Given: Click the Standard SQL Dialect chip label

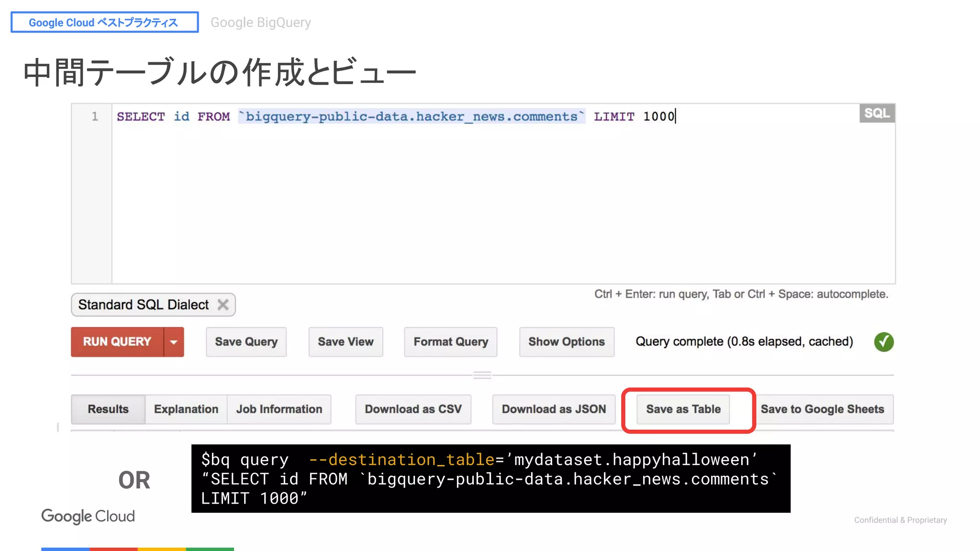Looking at the screenshot, I should pos(144,305).
